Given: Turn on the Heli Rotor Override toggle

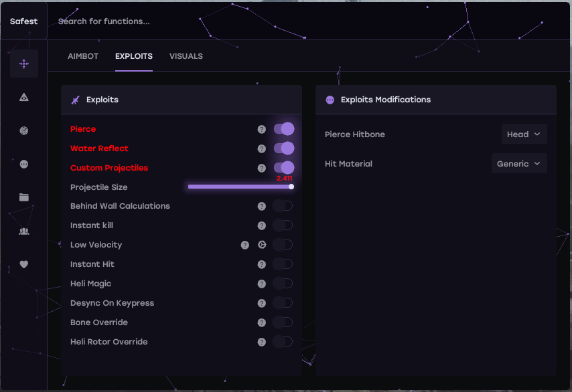Looking at the screenshot, I should pos(283,342).
